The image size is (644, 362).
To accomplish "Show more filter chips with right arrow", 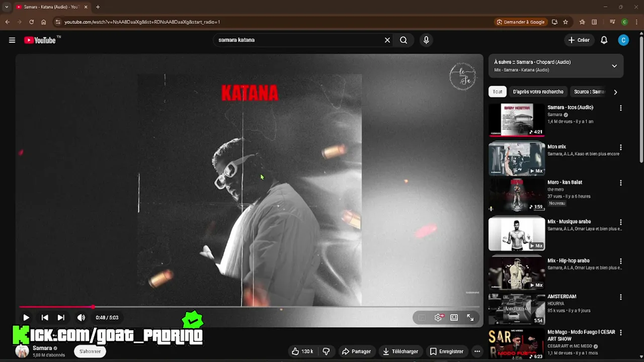I will coord(615,92).
